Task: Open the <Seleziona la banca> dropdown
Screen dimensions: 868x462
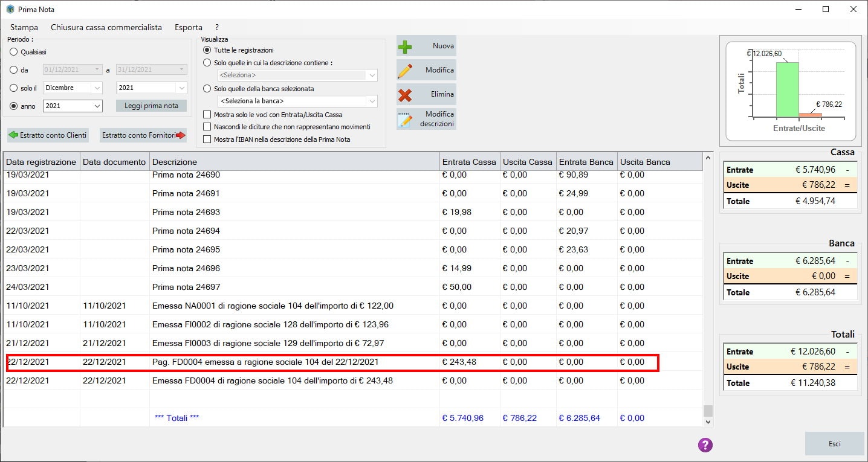Action: coord(372,101)
